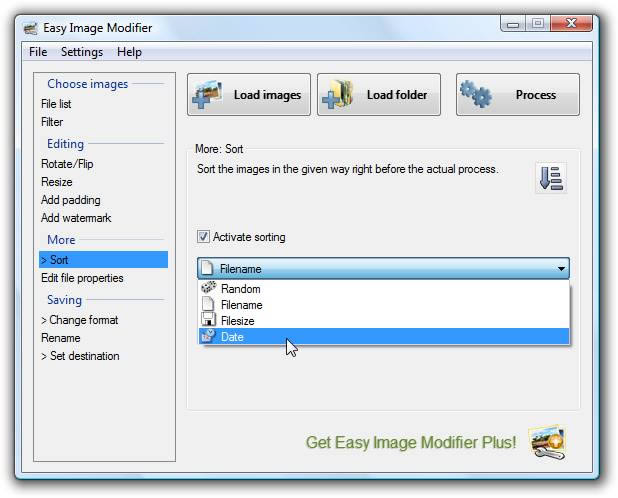Click the Easy Image Modifier Plus wrench icon
618x498 pixels.
[548, 442]
